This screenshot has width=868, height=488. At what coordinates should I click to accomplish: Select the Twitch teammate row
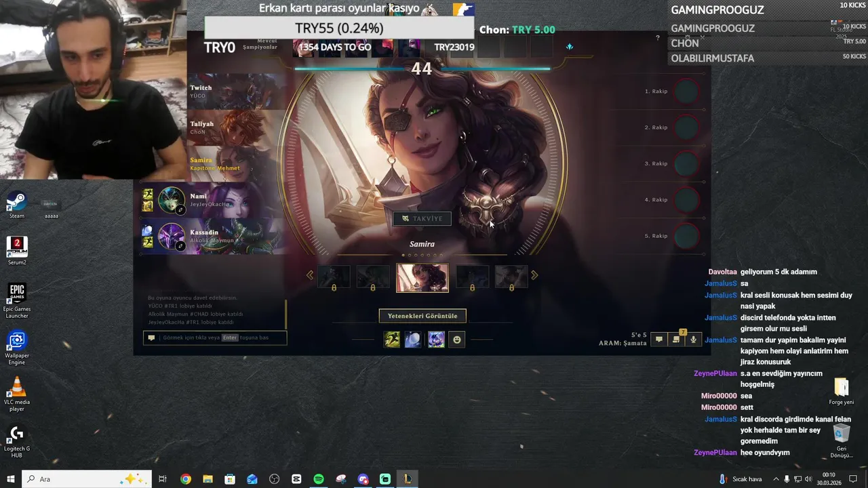point(237,91)
